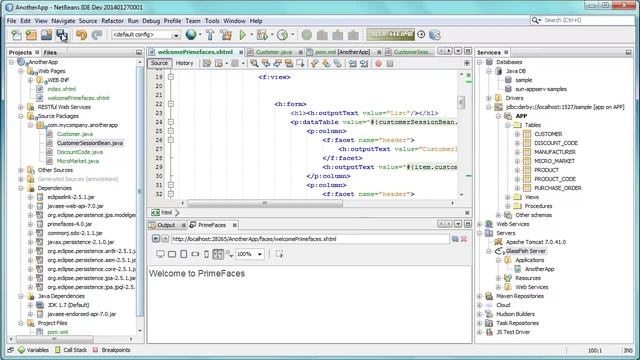Click the Build Project hammer icon
Image resolution: width=640 pixels, height=360 pixels.
click(x=210, y=35)
